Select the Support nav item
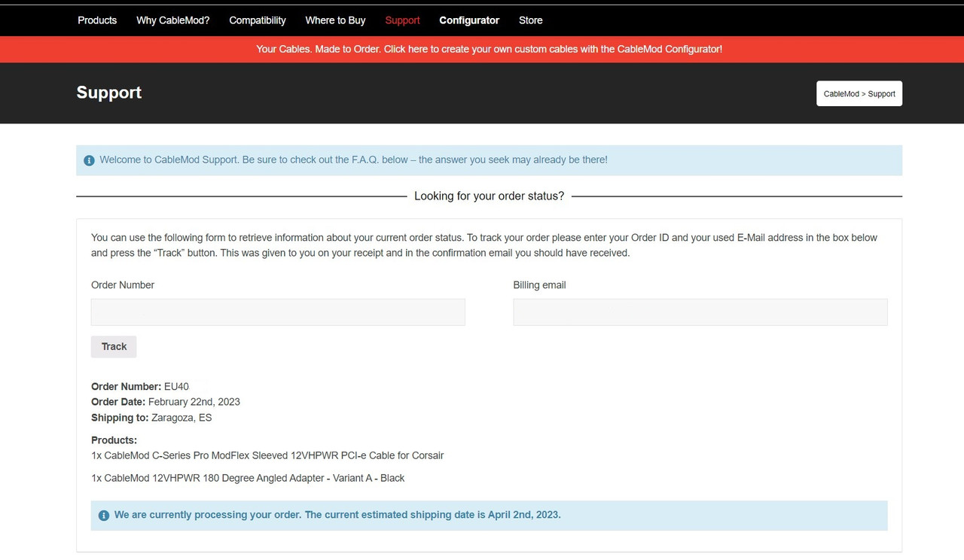The width and height of the screenshot is (964, 560). pyautogui.click(x=402, y=20)
